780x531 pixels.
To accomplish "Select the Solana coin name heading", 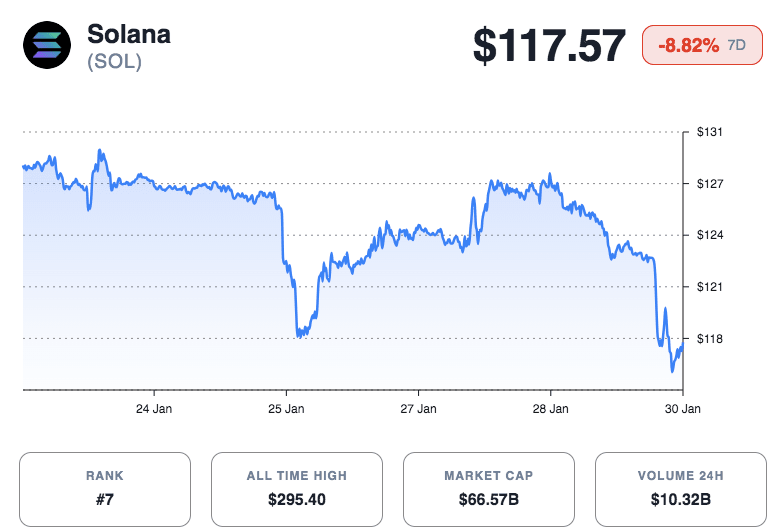I will tap(129, 33).
